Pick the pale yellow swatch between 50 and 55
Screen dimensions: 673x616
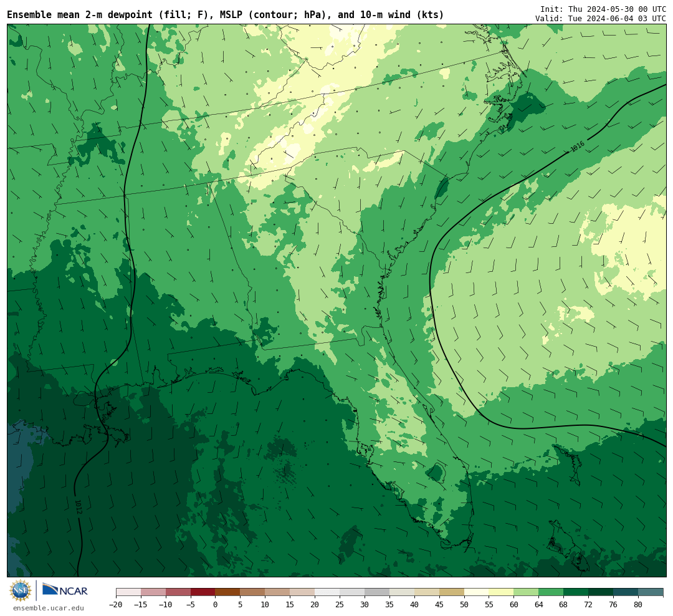pos(477,592)
